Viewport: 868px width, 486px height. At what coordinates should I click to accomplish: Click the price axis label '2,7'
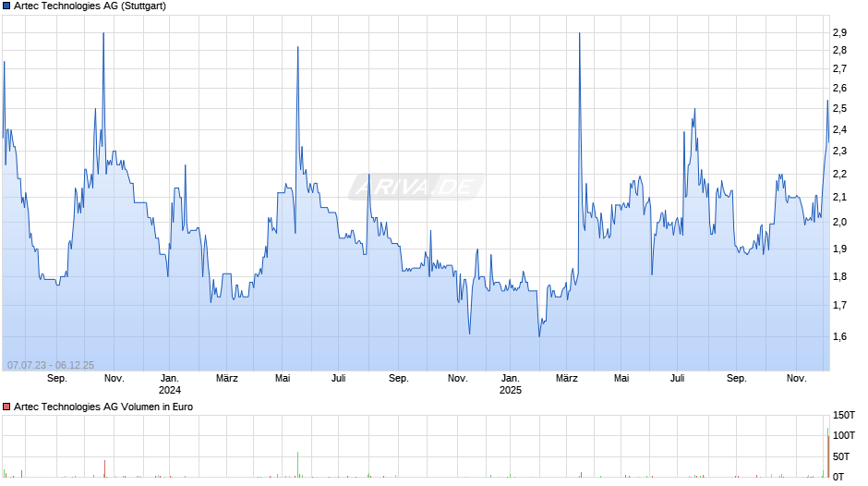click(x=839, y=68)
